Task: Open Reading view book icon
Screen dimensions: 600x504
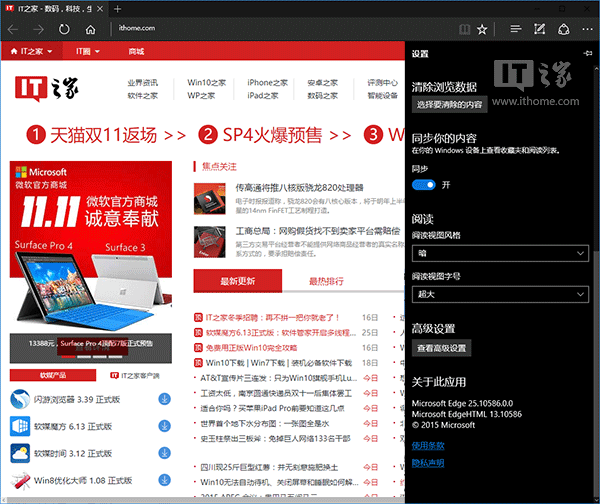Action: pos(464,29)
